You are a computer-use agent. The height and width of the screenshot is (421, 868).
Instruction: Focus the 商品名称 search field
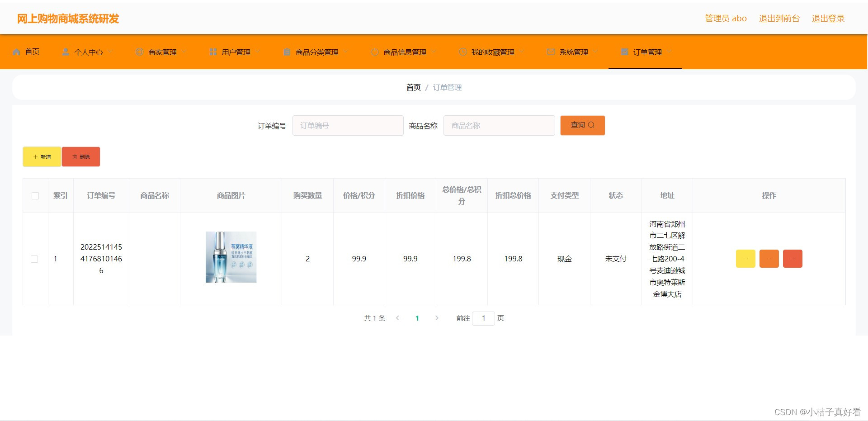coord(499,125)
